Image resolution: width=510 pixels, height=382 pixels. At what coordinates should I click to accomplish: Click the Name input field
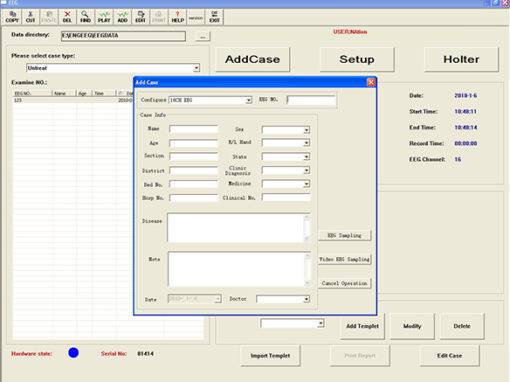click(194, 129)
